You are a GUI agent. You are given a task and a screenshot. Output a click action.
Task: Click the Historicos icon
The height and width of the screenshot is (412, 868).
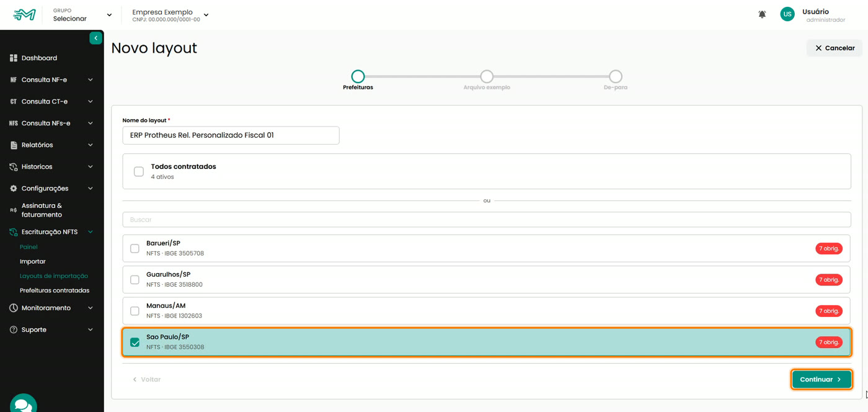coord(13,166)
